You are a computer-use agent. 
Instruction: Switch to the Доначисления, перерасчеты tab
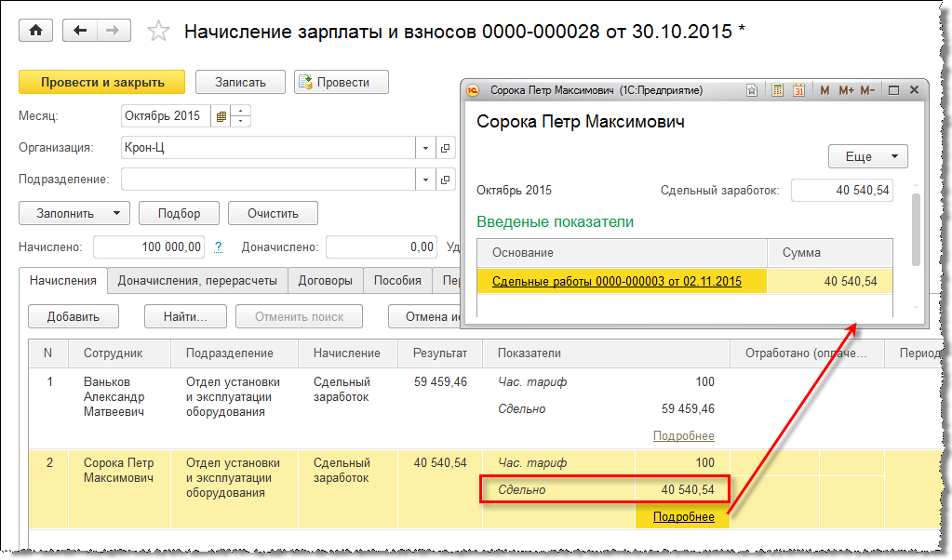click(x=197, y=280)
